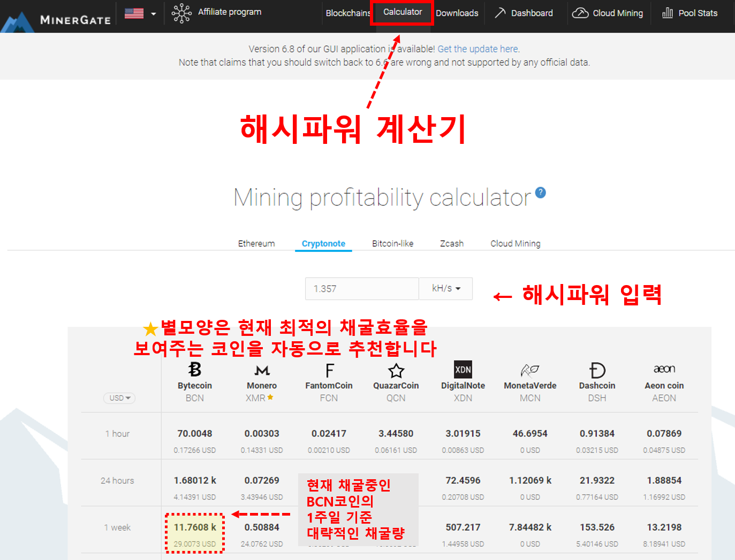The height and width of the screenshot is (560, 735).
Task: Click the blue help question mark icon
Action: tap(541, 193)
